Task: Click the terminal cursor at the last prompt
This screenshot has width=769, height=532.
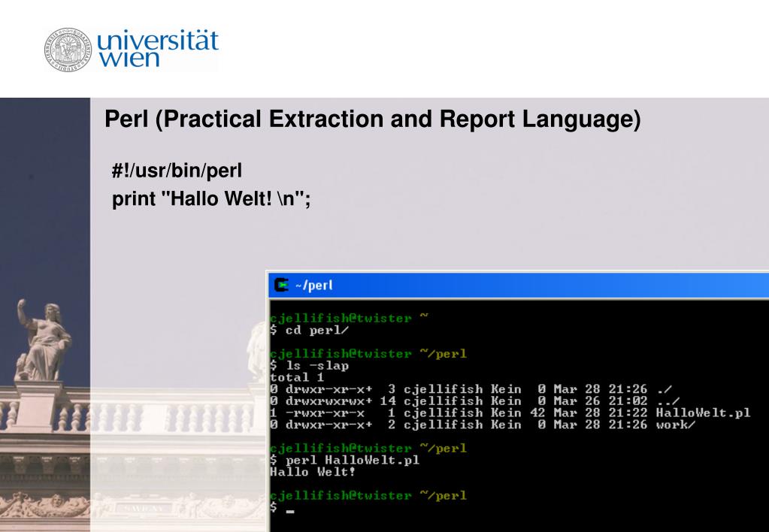Action: (x=290, y=512)
